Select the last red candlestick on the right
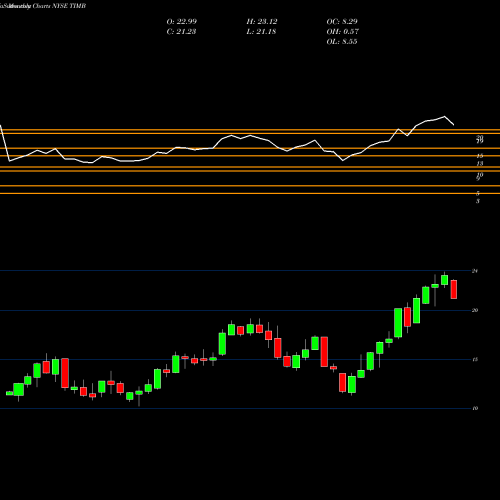 (454, 289)
